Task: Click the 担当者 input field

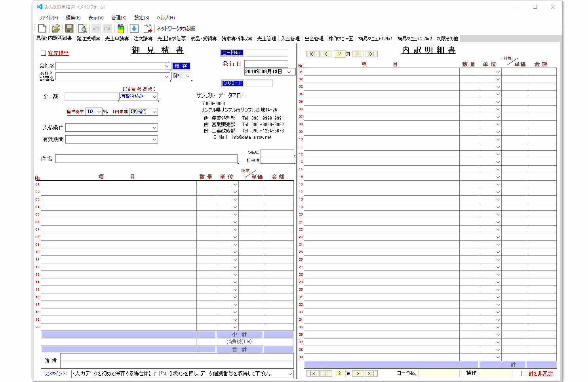Action: click(277, 160)
